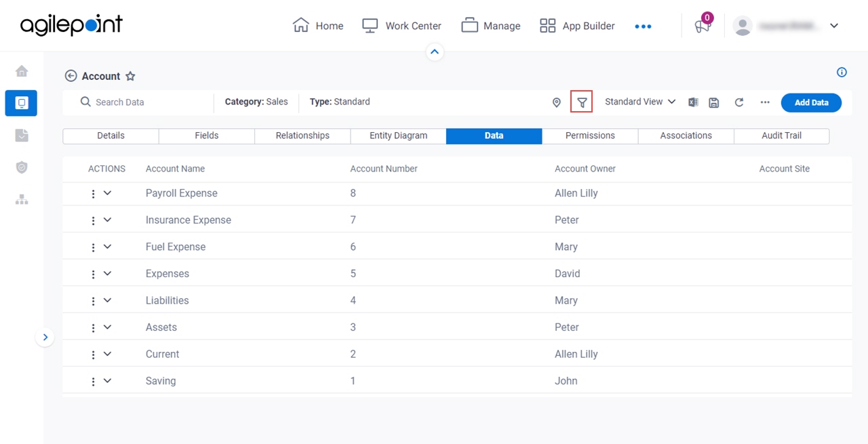
Task: Click the blue info icon
Action: [842, 73]
